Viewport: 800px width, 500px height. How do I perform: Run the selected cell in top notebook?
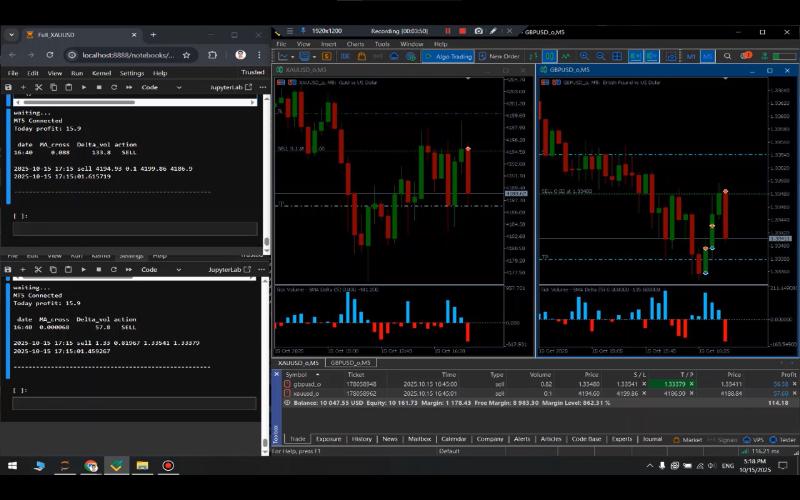tap(84, 87)
